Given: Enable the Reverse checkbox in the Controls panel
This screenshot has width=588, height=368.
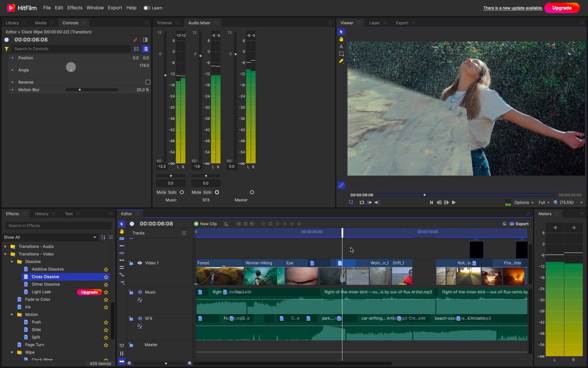Looking at the screenshot, I should (148, 82).
